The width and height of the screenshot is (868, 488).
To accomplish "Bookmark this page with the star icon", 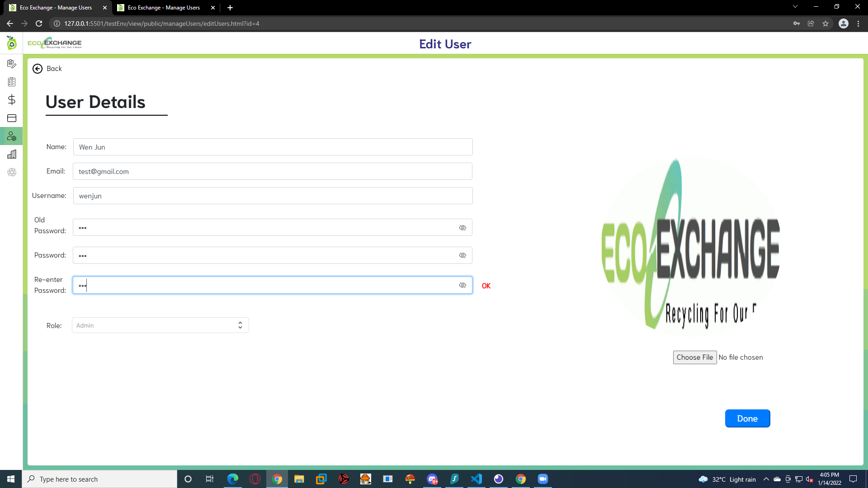I will coord(826,23).
